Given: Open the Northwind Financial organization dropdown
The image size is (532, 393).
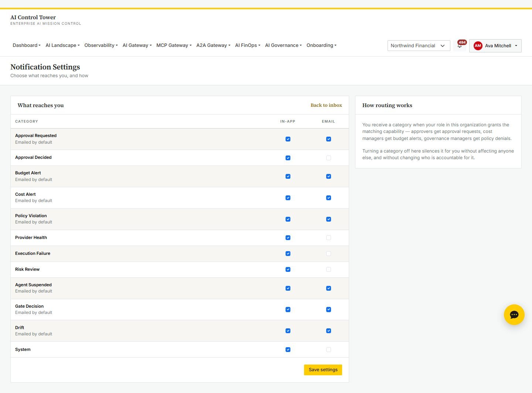Looking at the screenshot, I should click(x=419, y=46).
